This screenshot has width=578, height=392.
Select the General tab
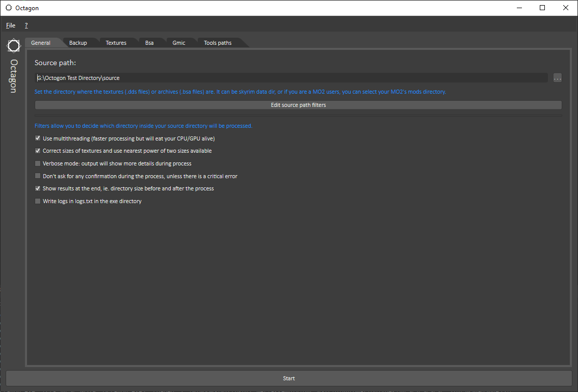41,43
